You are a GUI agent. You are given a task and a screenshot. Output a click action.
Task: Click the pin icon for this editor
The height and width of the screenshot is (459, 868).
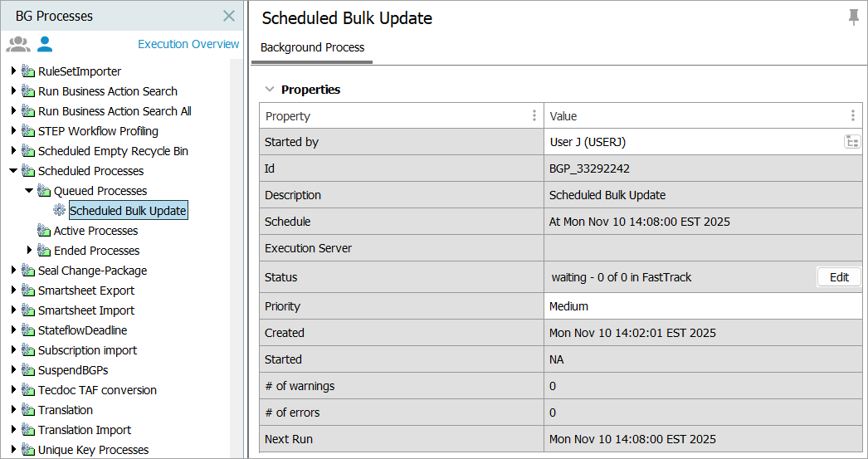[x=853, y=17]
